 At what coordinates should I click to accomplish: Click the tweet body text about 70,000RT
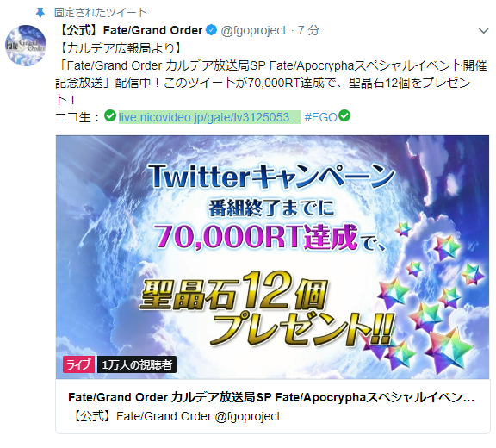[271, 83]
